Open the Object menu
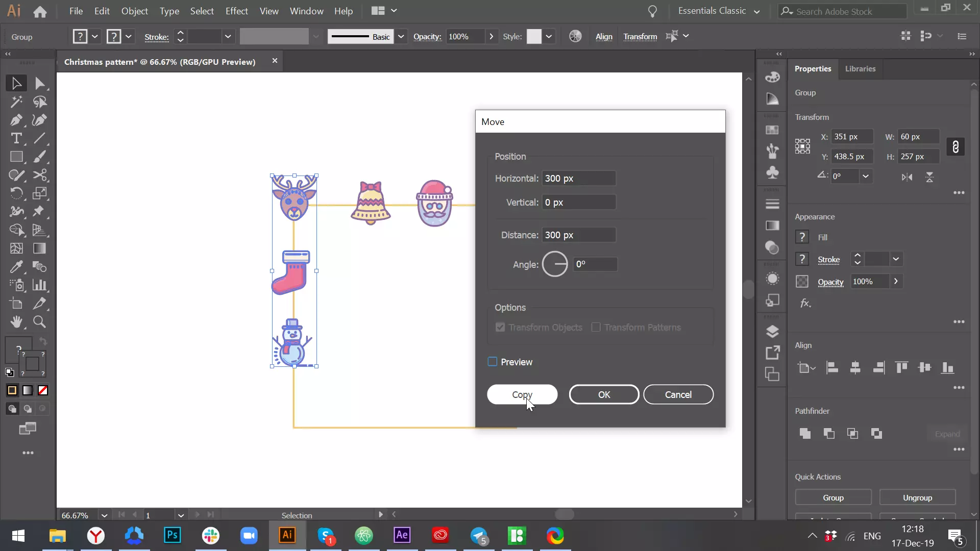The width and height of the screenshot is (980, 551). 134,11
